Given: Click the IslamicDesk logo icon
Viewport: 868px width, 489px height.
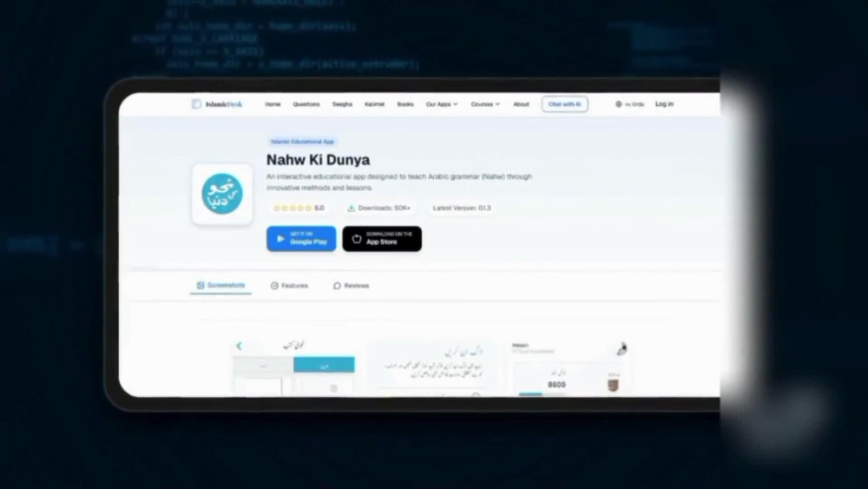Looking at the screenshot, I should click(x=196, y=104).
